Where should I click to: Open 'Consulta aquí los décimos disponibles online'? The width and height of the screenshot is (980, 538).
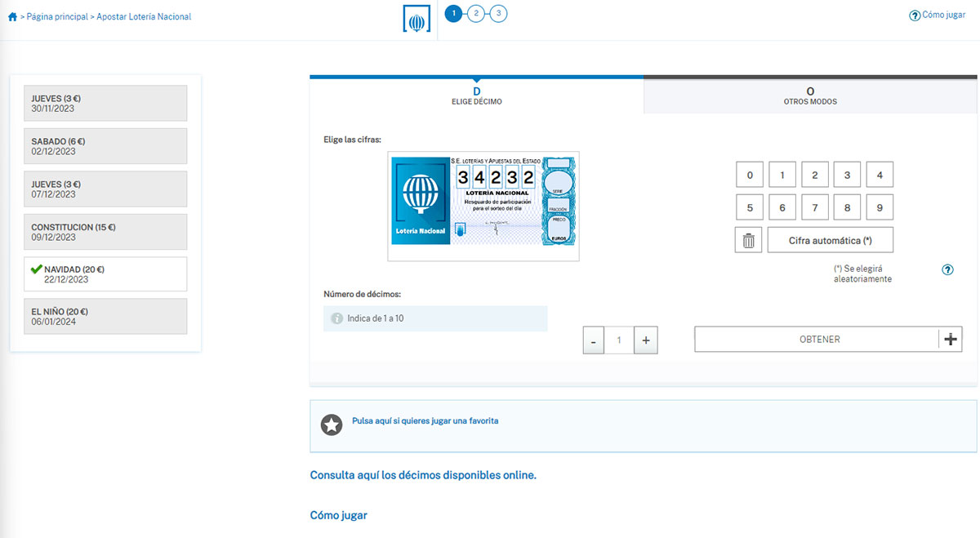[x=422, y=474]
